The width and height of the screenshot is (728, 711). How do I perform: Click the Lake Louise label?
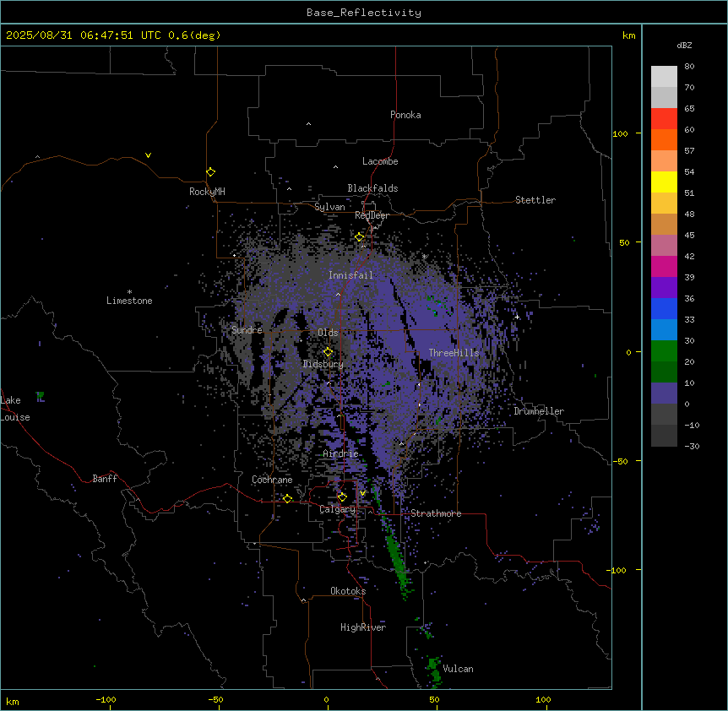coord(15,409)
